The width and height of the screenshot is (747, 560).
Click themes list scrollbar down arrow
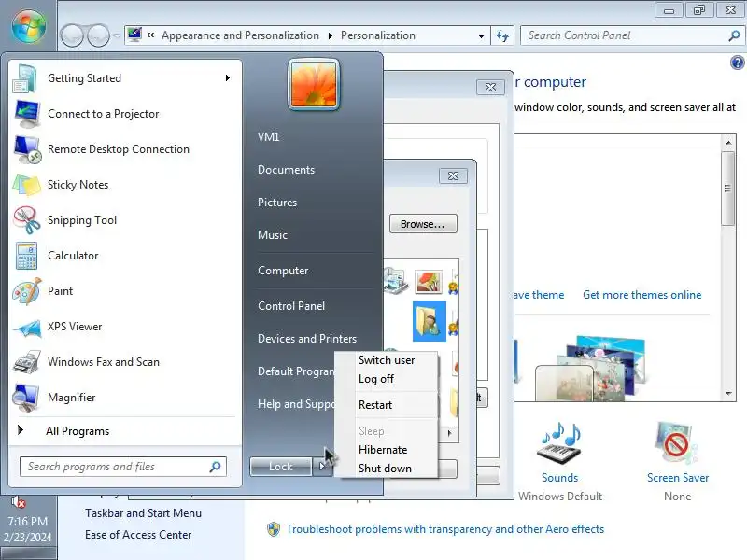click(728, 394)
